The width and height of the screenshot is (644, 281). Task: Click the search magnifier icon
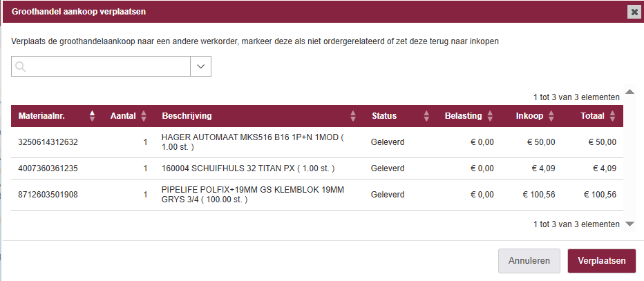coord(21,66)
